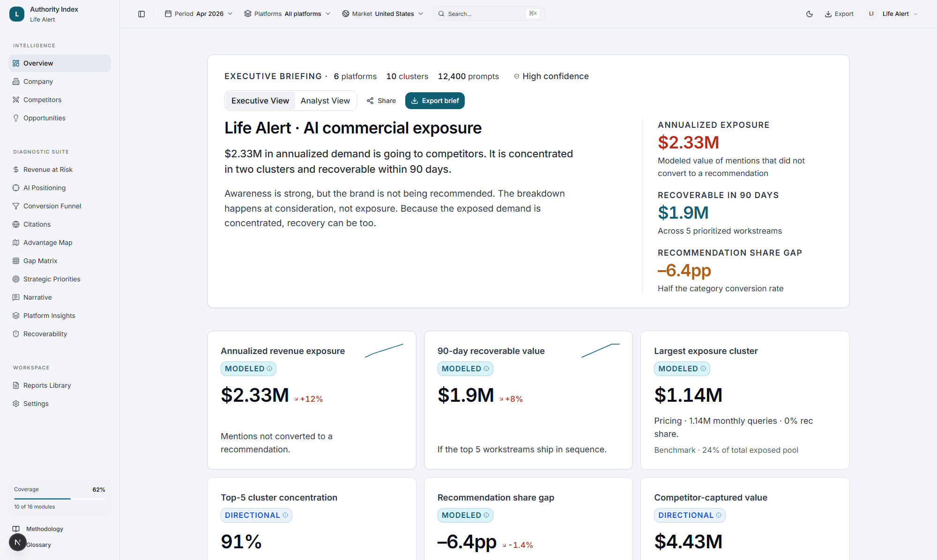This screenshot has height=560, width=937.
Task: Click the Settings gear icon
Action: point(16,404)
